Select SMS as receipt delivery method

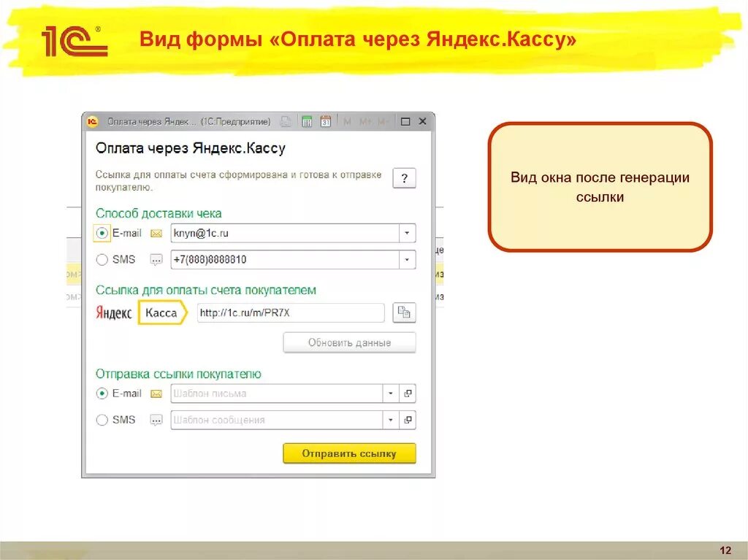102,260
